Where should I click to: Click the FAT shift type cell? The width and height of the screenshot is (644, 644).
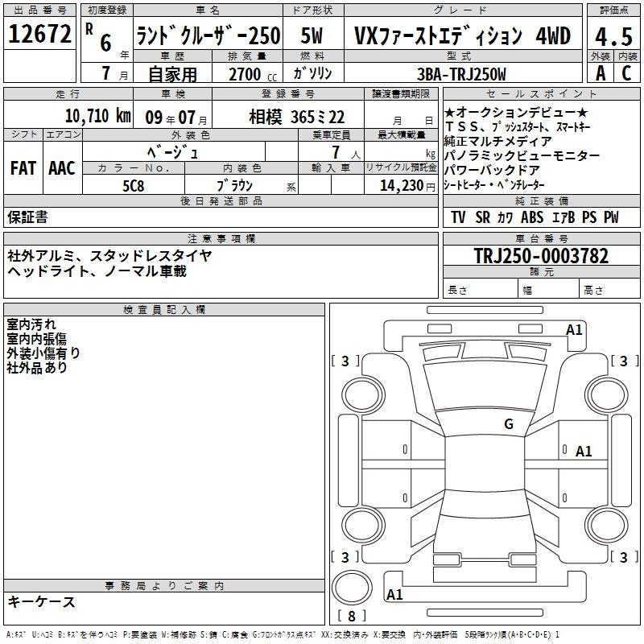coord(23,168)
